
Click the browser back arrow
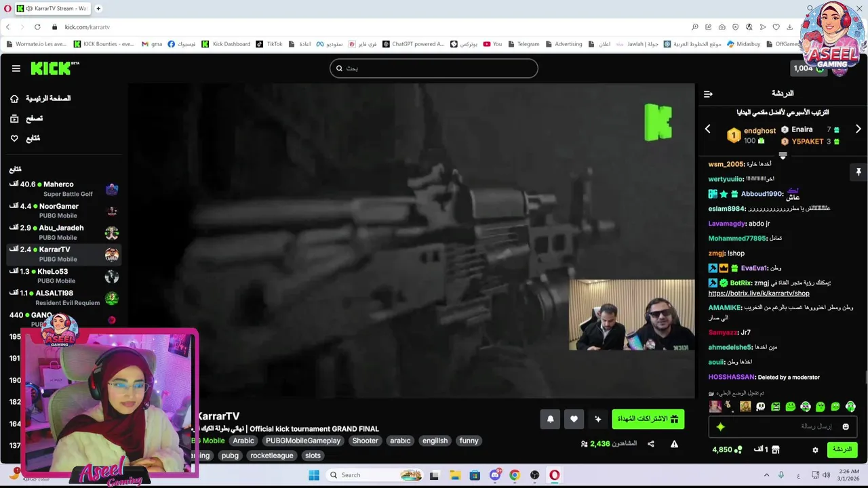click(8, 27)
